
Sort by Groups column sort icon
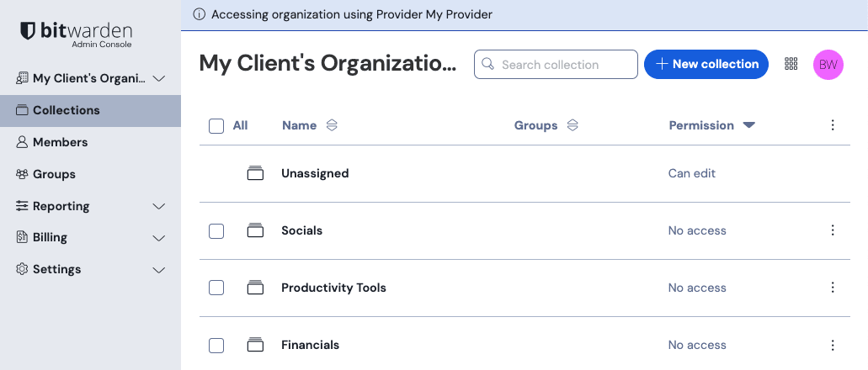pyautogui.click(x=572, y=125)
